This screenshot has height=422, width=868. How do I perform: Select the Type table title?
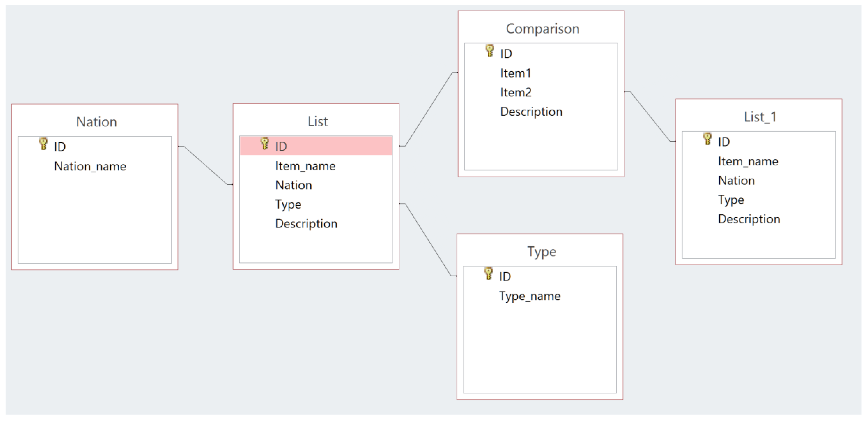pos(542,252)
